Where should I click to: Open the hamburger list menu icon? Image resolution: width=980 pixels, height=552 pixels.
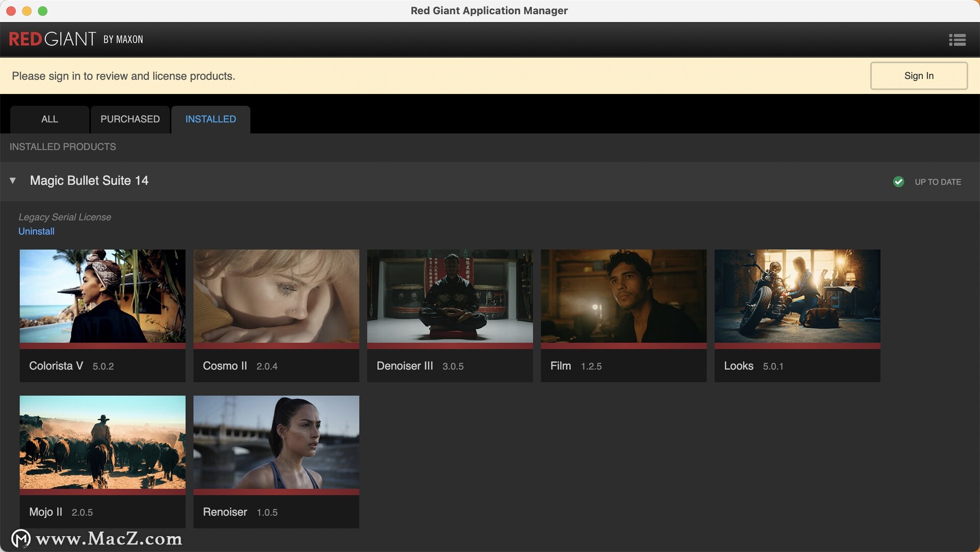pyautogui.click(x=957, y=40)
